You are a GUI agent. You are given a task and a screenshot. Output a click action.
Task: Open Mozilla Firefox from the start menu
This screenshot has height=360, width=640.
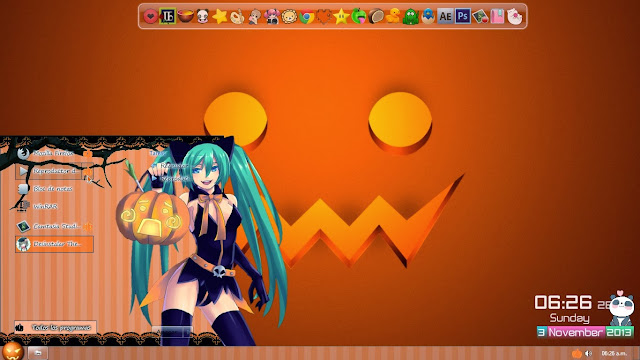pyautogui.click(x=48, y=153)
